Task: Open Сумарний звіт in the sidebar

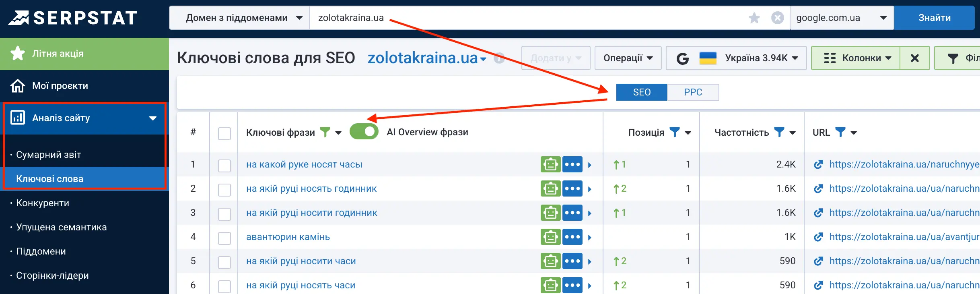Action: pyautogui.click(x=49, y=155)
